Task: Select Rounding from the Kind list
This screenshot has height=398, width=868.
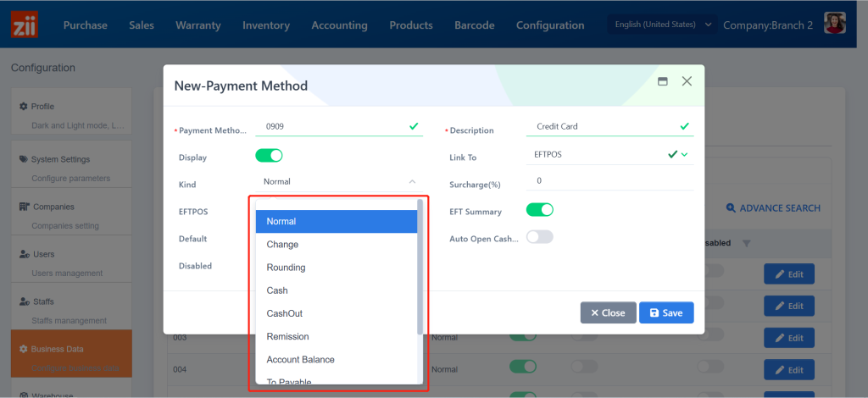Action: pos(286,268)
